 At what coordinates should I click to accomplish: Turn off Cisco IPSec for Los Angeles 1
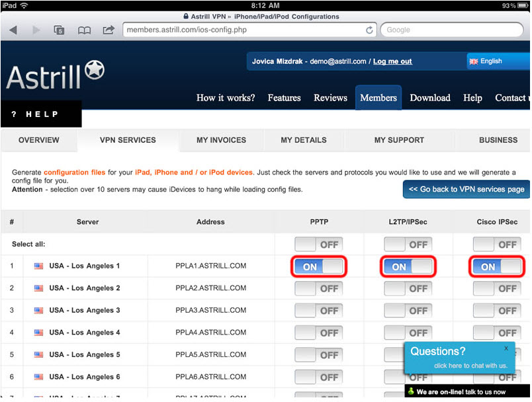[497, 266]
